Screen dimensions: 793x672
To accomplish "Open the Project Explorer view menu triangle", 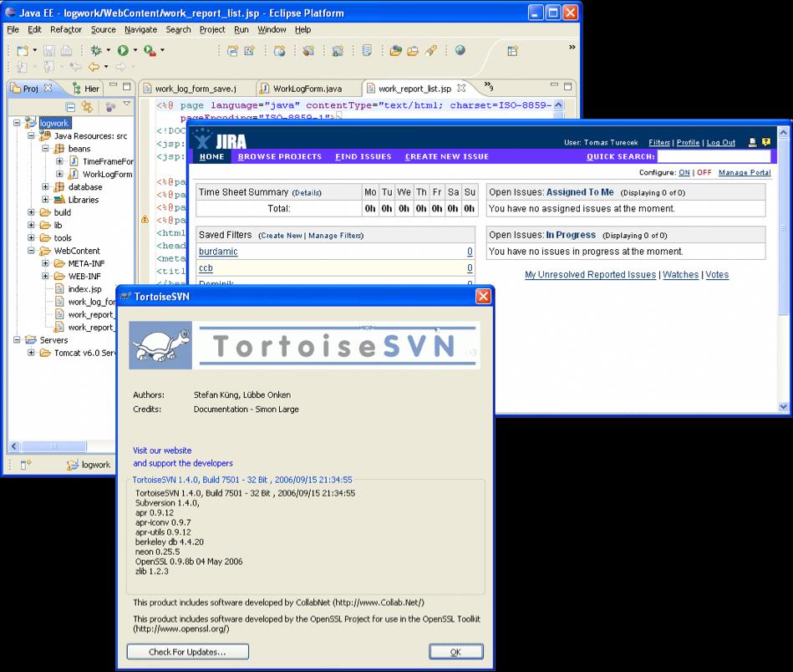I will pyautogui.click(x=127, y=104).
